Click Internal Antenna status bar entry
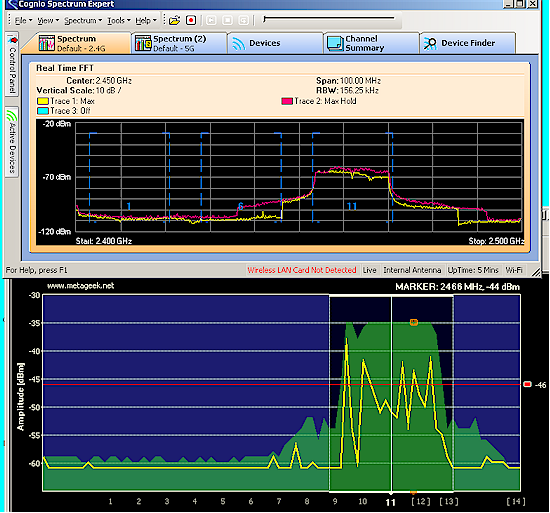The image size is (550, 513). 412,270
